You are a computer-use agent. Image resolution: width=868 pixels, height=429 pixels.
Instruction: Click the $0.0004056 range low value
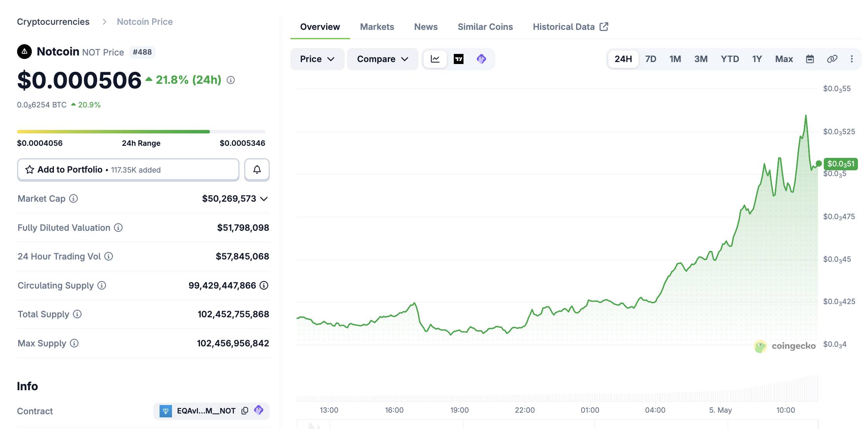(x=40, y=143)
